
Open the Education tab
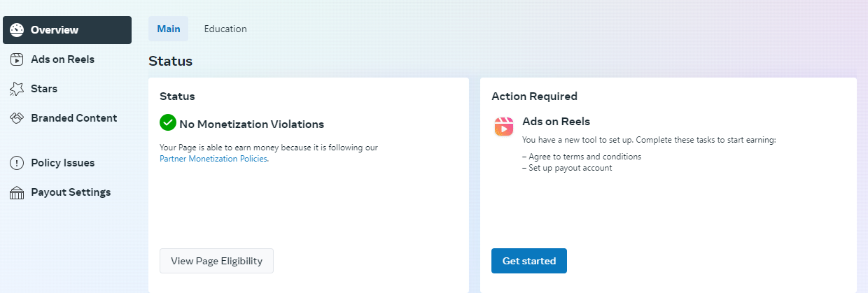point(225,29)
